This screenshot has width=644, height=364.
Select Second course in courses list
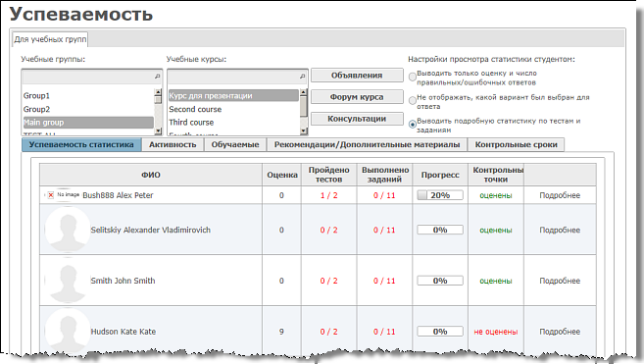(233, 110)
